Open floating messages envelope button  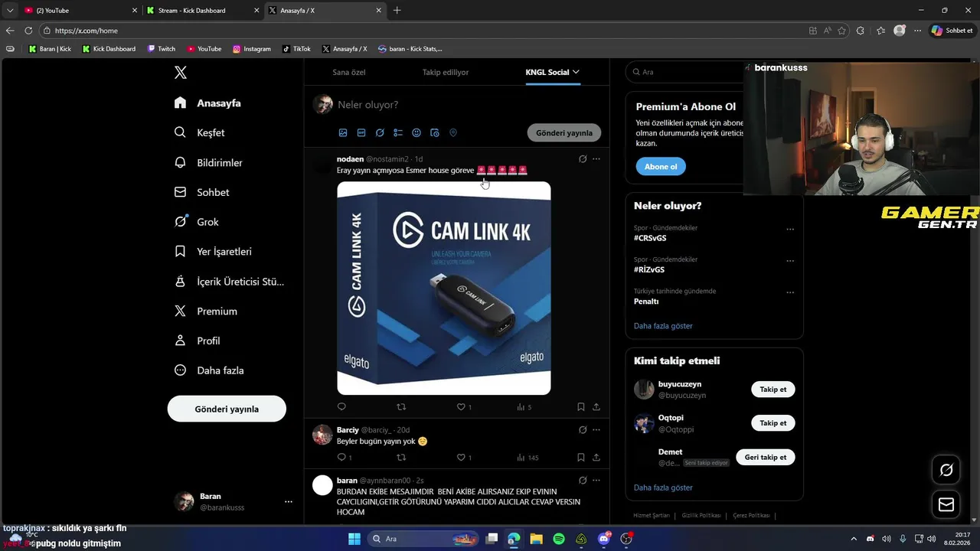click(946, 504)
